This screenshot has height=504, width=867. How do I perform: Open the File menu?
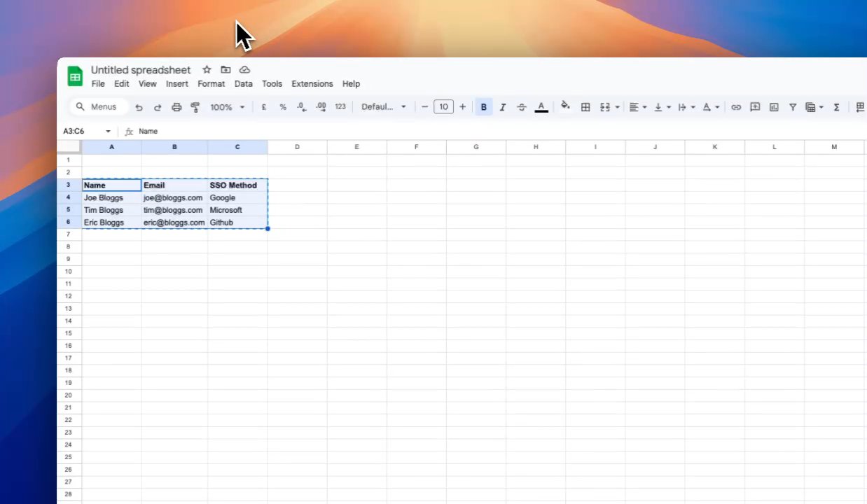tap(98, 84)
